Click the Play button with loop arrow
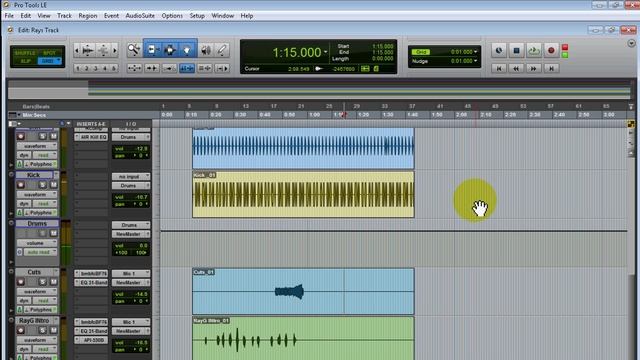This screenshot has width=640, height=360. 533,51
